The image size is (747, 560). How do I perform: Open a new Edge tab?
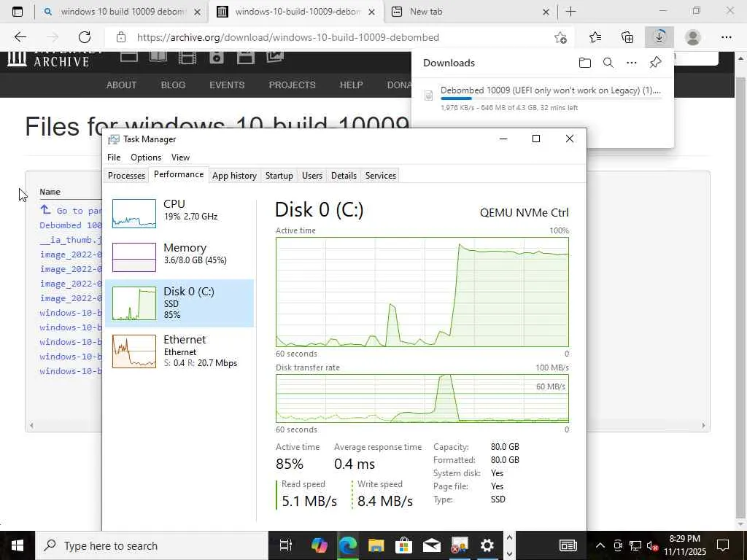(570, 12)
